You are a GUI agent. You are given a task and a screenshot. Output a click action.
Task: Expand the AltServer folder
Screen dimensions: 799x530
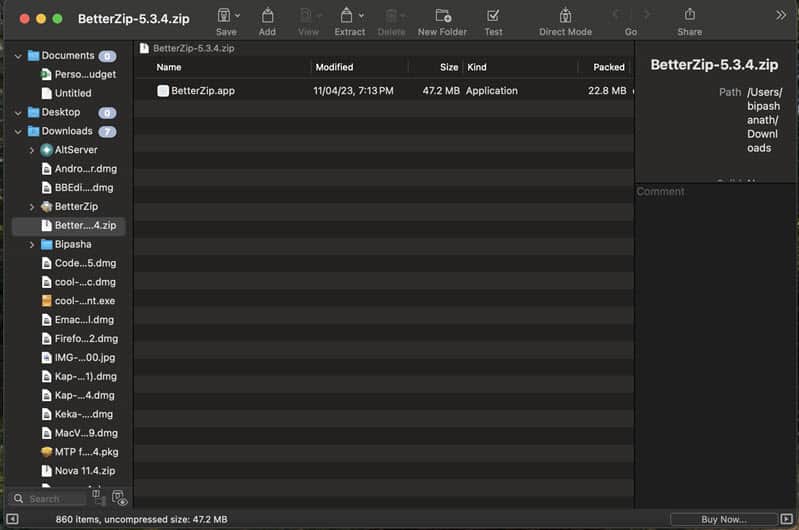point(32,150)
